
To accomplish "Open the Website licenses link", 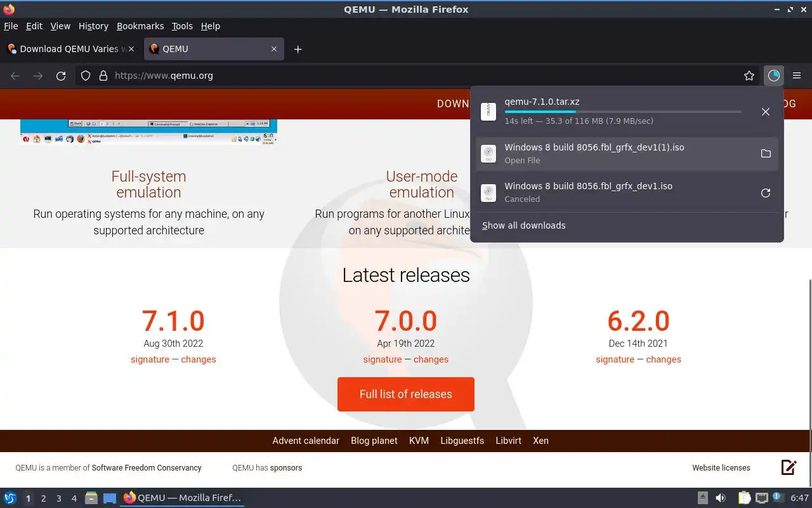I will tap(721, 468).
